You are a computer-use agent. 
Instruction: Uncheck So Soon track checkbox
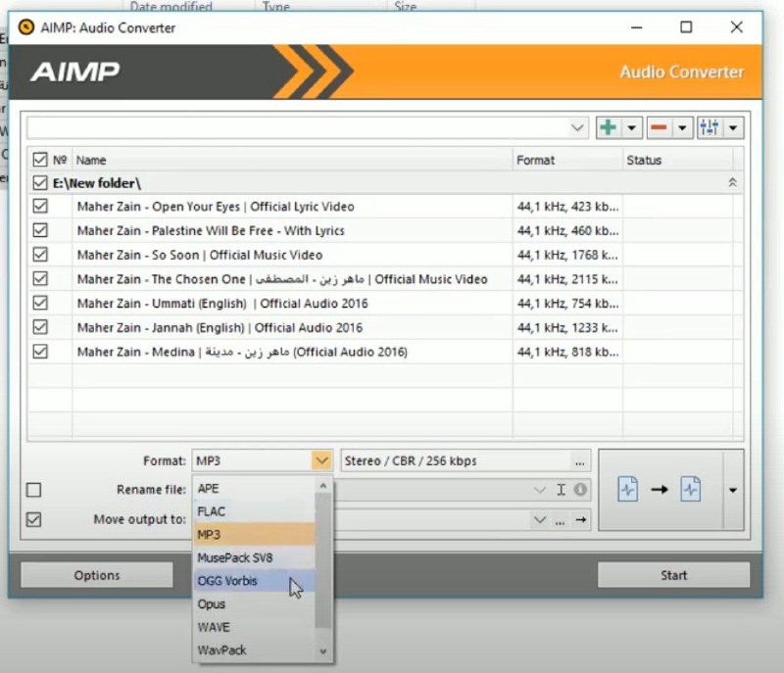coord(40,255)
